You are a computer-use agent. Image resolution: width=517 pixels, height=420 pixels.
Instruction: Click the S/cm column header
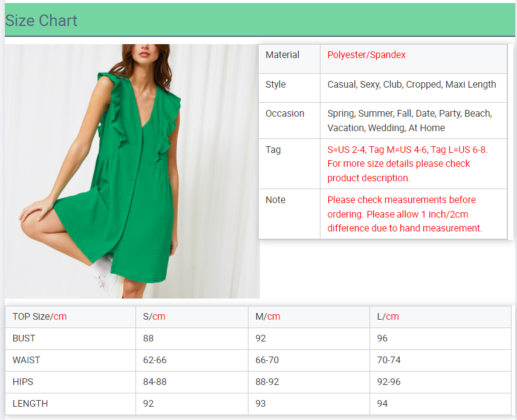[154, 317]
